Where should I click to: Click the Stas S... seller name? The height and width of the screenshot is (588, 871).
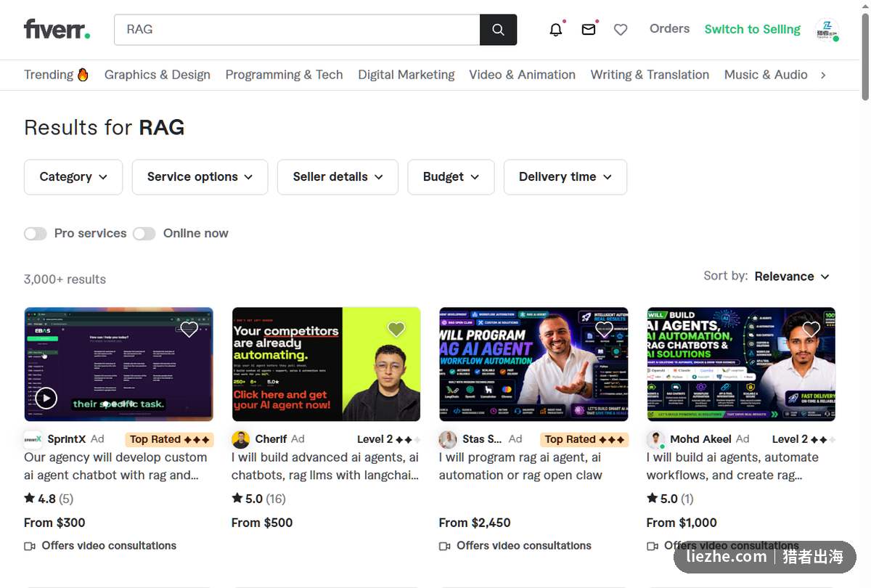point(482,439)
